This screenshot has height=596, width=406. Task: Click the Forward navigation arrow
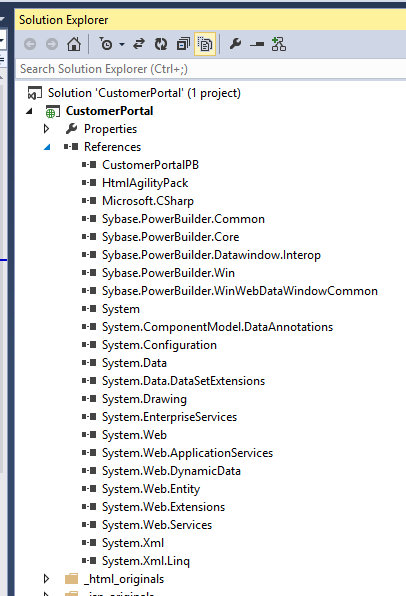[x=52, y=44]
